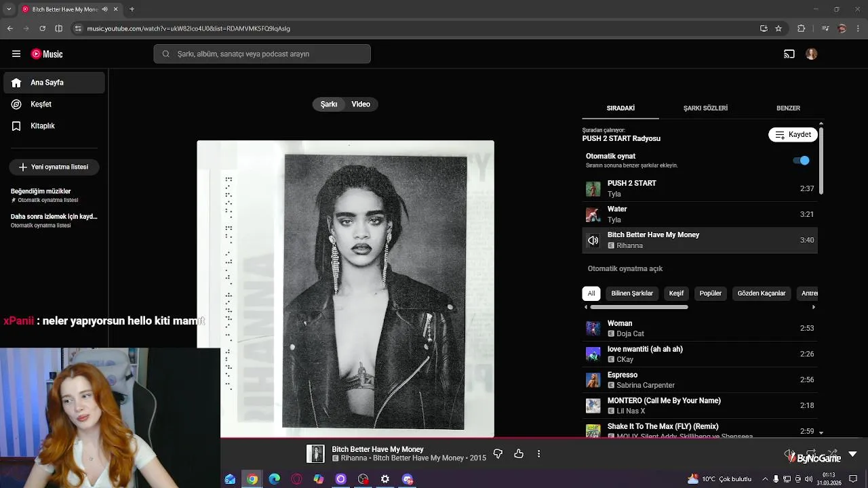Open player bar three-dot options
This screenshot has height=488, width=868.
[x=539, y=453]
